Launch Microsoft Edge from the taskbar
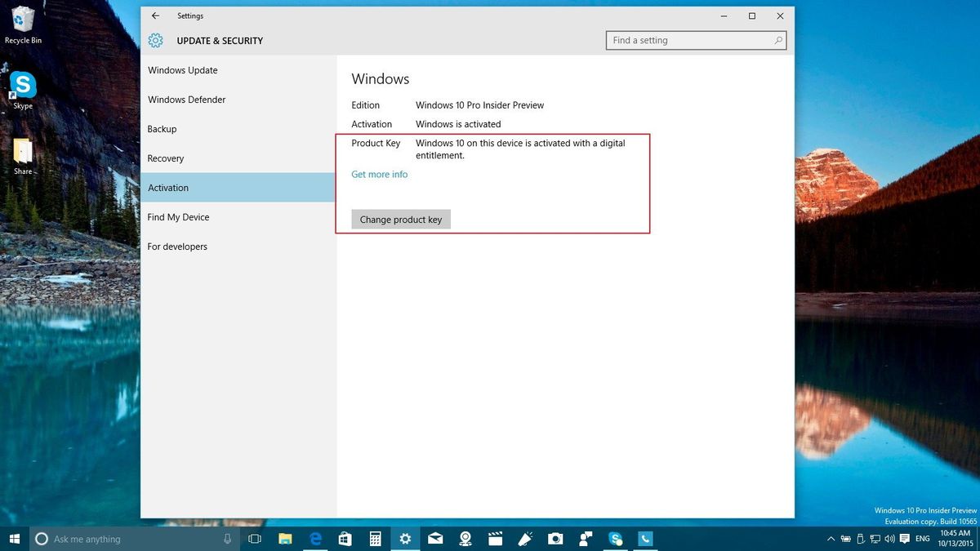The image size is (980, 551). click(x=315, y=539)
